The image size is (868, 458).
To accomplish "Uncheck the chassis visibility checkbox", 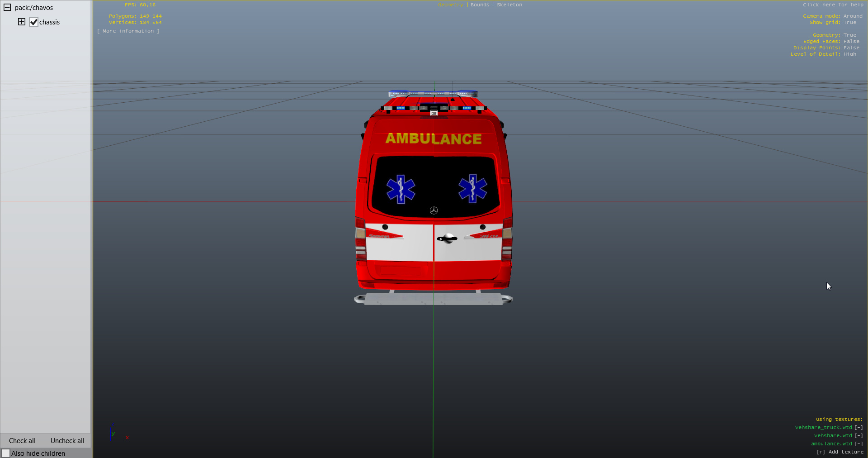I will pos(33,22).
